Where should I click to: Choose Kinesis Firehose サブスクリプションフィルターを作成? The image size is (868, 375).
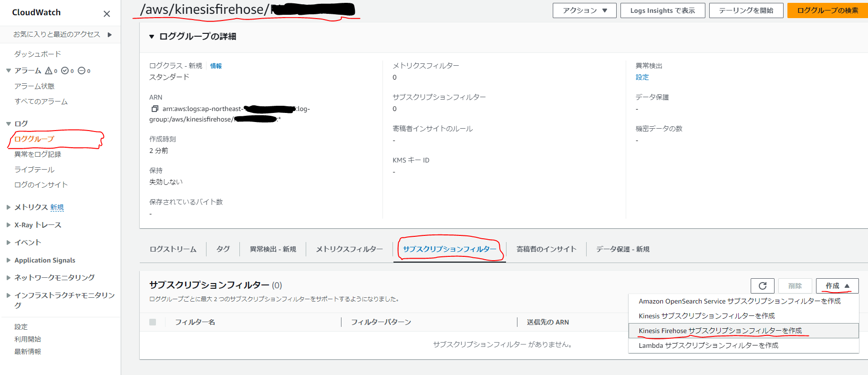tap(744, 331)
